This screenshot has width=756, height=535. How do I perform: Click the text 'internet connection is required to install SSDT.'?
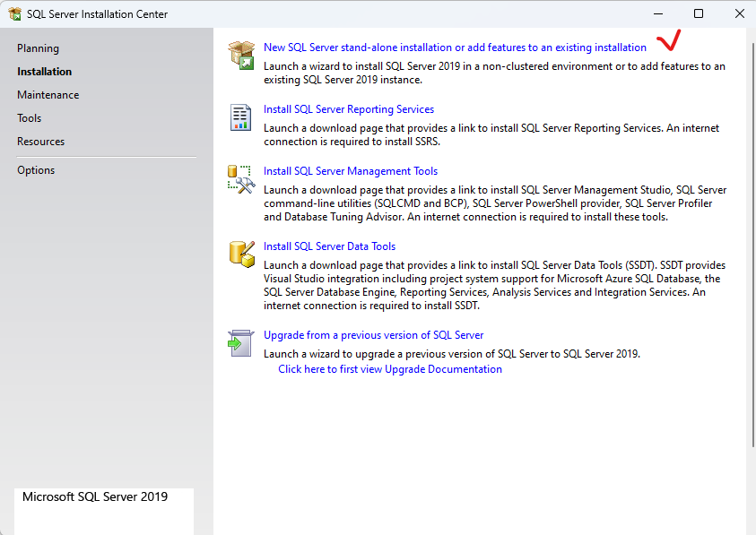point(372,306)
